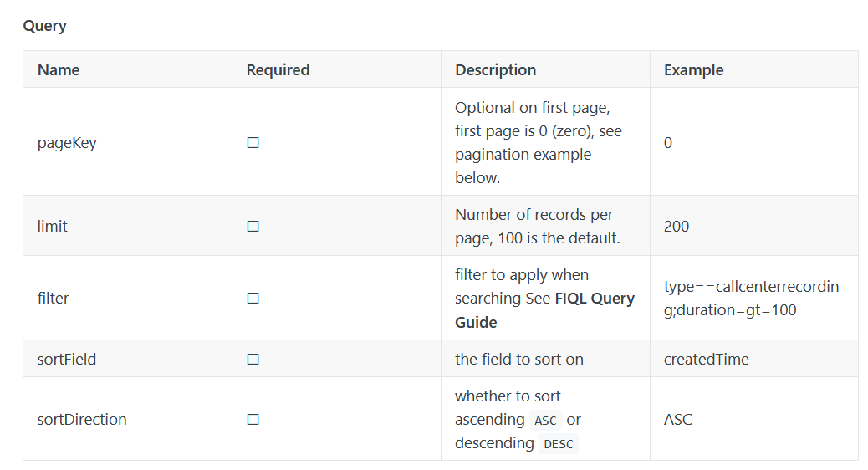The width and height of the screenshot is (868, 470).
Task: Click the DESC inline code label
Action: coord(558,444)
